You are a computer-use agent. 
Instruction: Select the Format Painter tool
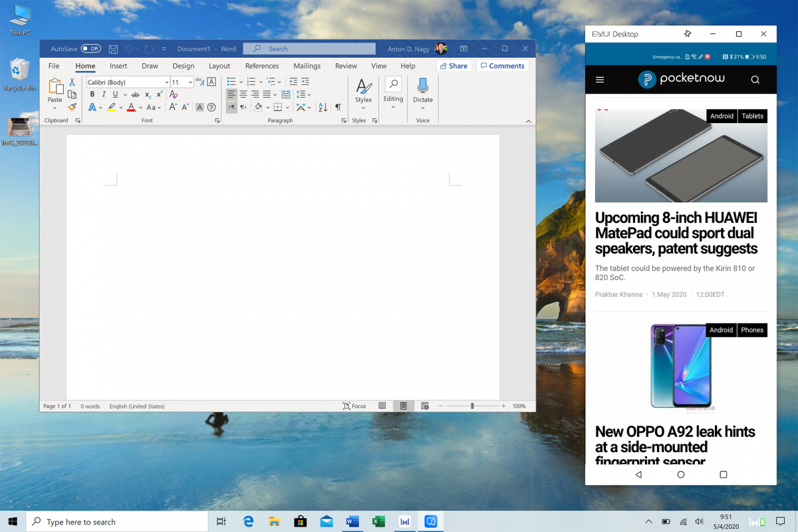pos(72,106)
